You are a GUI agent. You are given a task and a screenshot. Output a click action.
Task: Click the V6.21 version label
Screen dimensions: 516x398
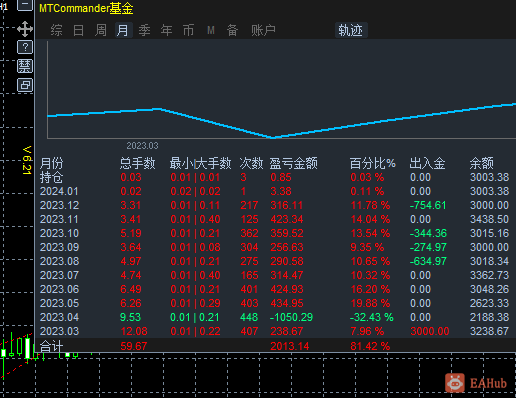pyautogui.click(x=27, y=160)
